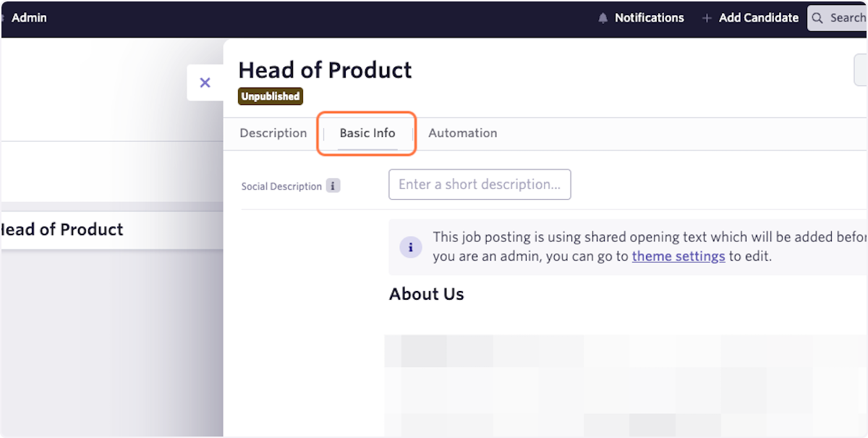This screenshot has width=868, height=438.
Task: Click the search magnifier icon
Action: click(x=818, y=18)
